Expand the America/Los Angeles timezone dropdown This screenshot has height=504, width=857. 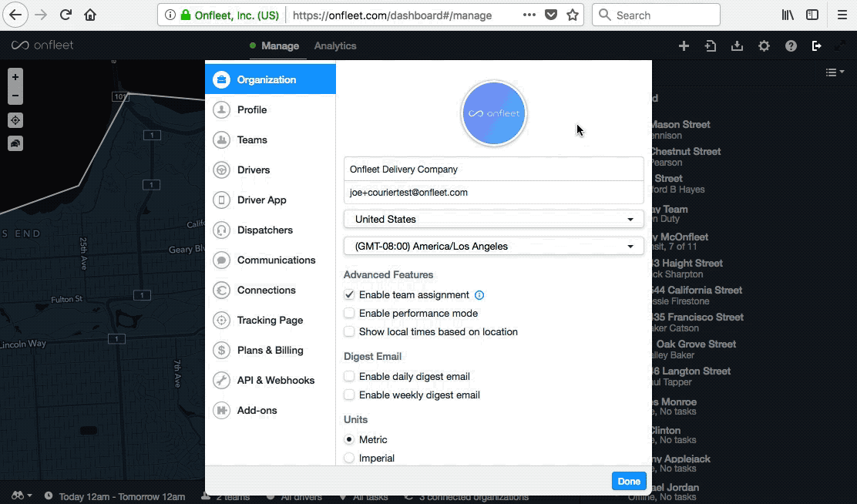[x=493, y=247]
